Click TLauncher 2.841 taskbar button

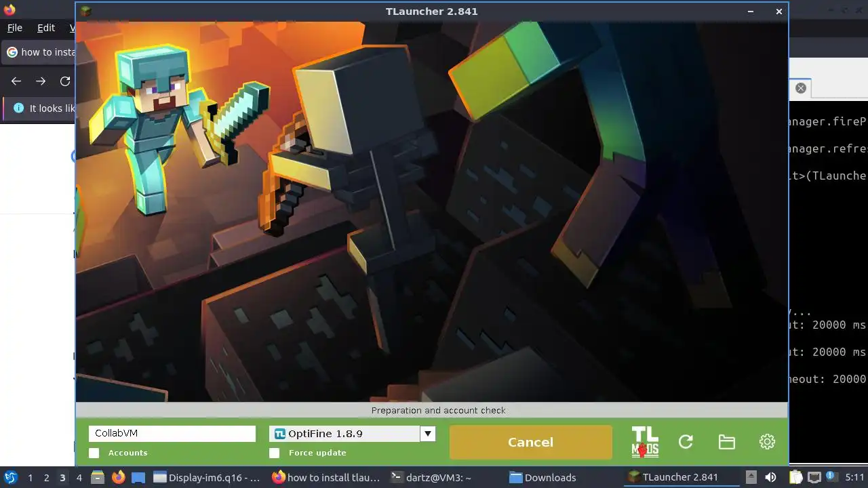682,478
